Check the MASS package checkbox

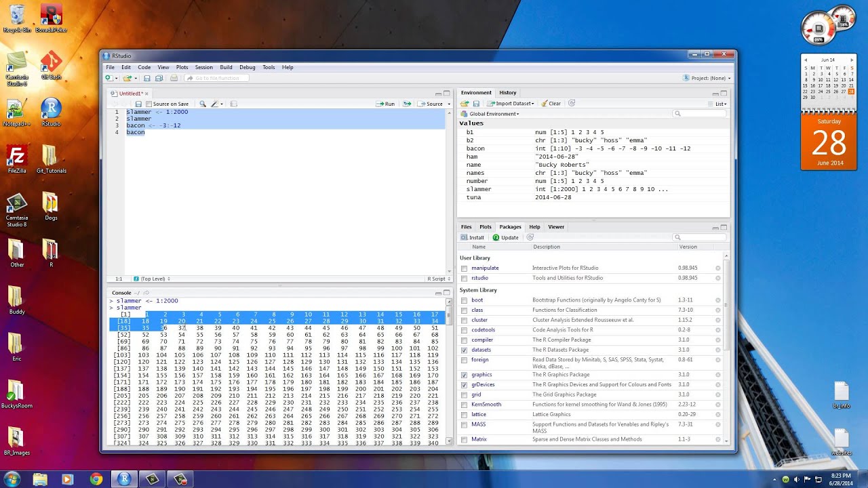click(x=464, y=425)
